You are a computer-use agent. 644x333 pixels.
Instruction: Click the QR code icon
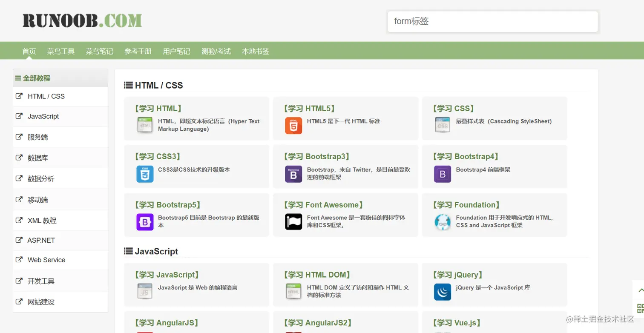pos(640,308)
